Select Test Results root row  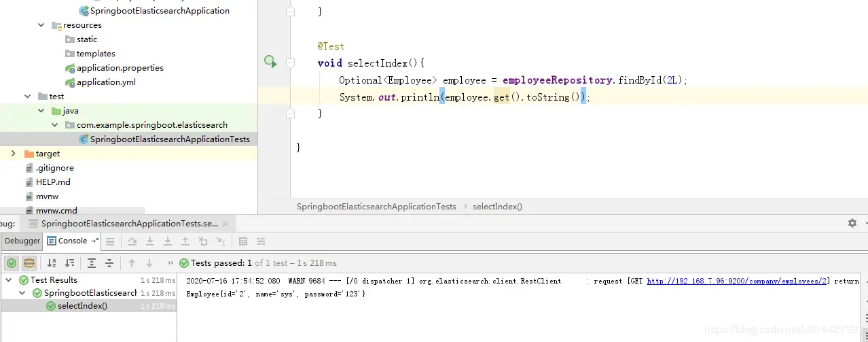[88, 280]
